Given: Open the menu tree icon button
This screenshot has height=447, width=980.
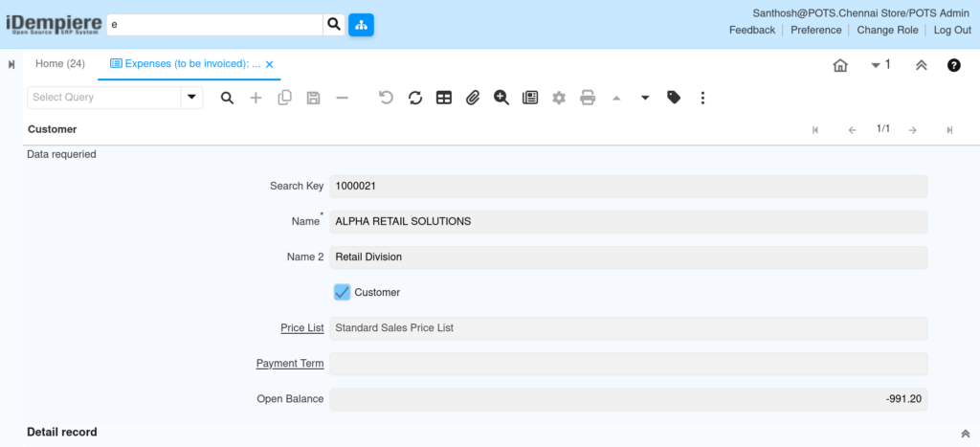Looking at the screenshot, I should [361, 25].
